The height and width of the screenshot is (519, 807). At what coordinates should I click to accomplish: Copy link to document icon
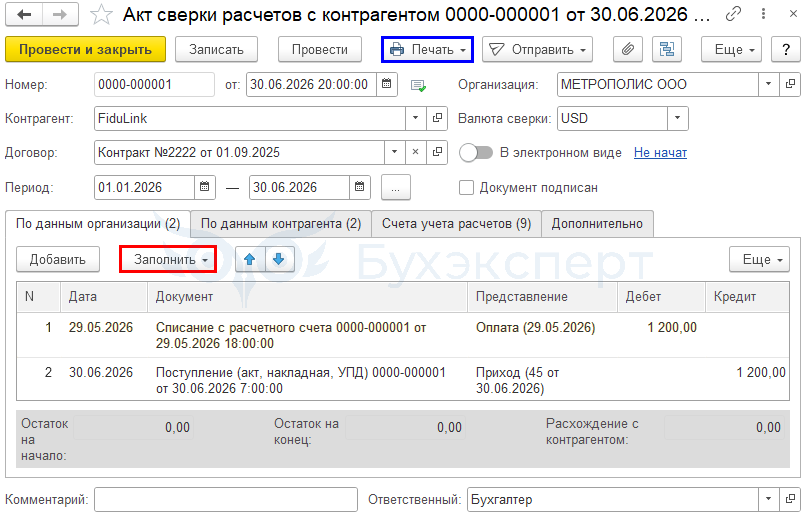pyautogui.click(x=733, y=14)
